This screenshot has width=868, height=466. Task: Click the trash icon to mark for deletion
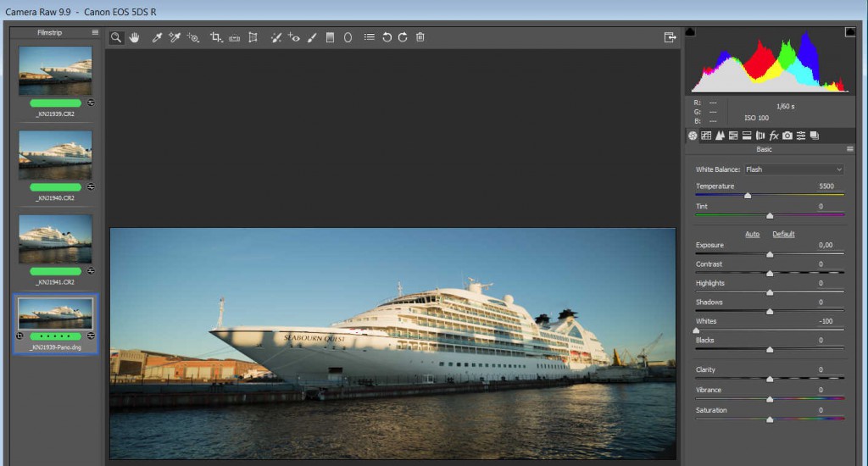[420, 37]
